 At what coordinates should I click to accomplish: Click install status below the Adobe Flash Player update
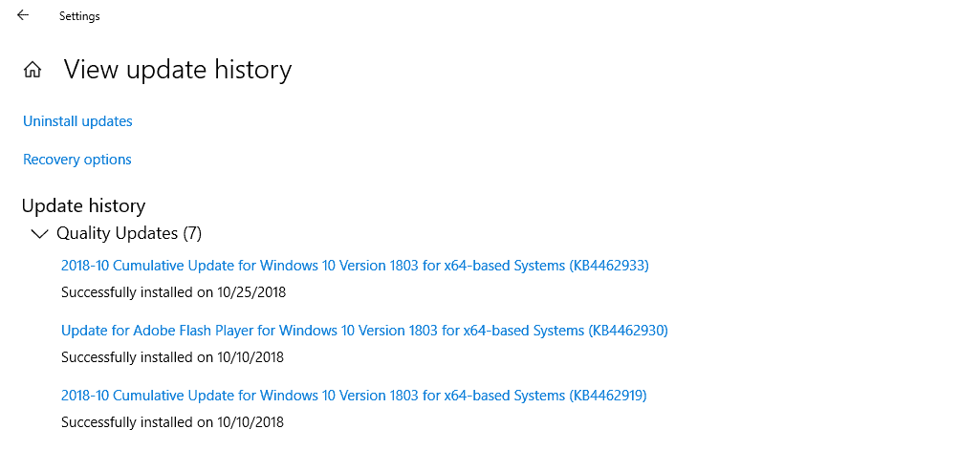[x=172, y=357]
